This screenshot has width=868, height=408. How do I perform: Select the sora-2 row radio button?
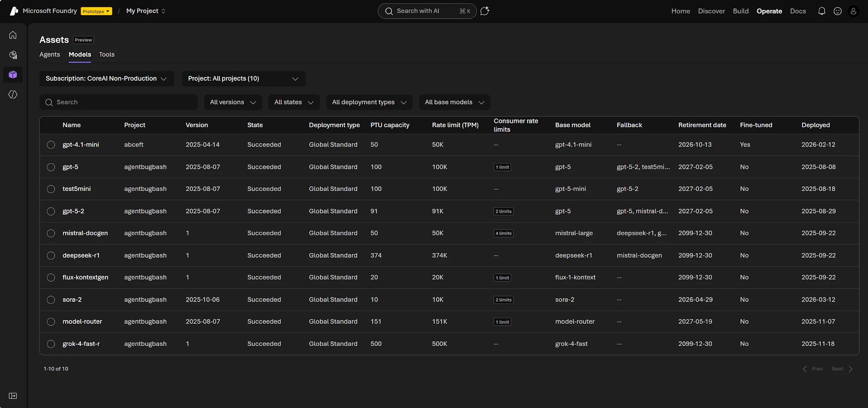click(x=51, y=300)
